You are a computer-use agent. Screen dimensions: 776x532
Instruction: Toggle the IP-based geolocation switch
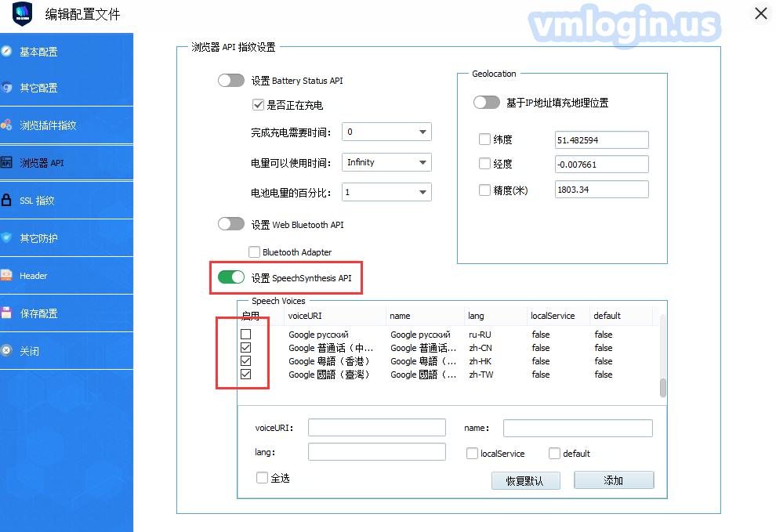coord(487,103)
